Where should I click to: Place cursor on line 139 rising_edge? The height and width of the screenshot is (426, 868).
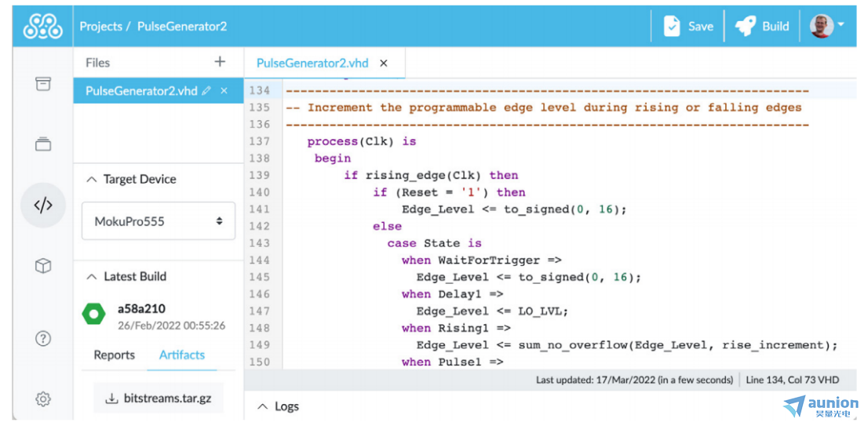pyautogui.click(x=431, y=176)
